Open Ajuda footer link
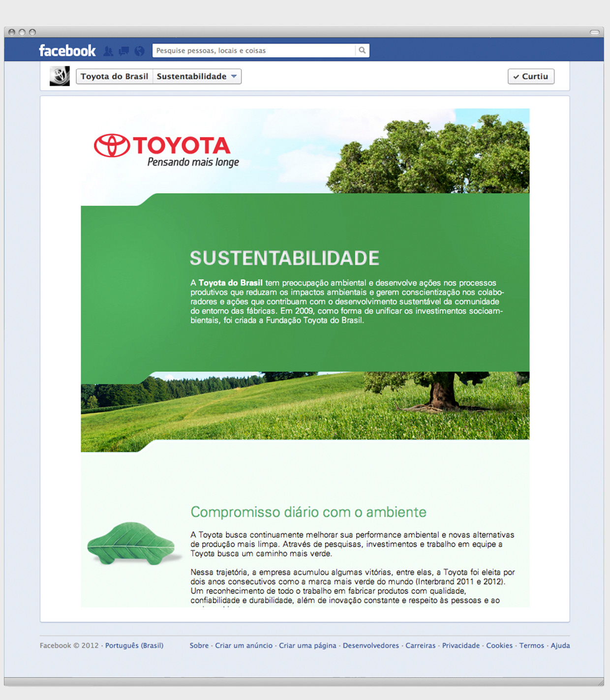 tap(560, 645)
